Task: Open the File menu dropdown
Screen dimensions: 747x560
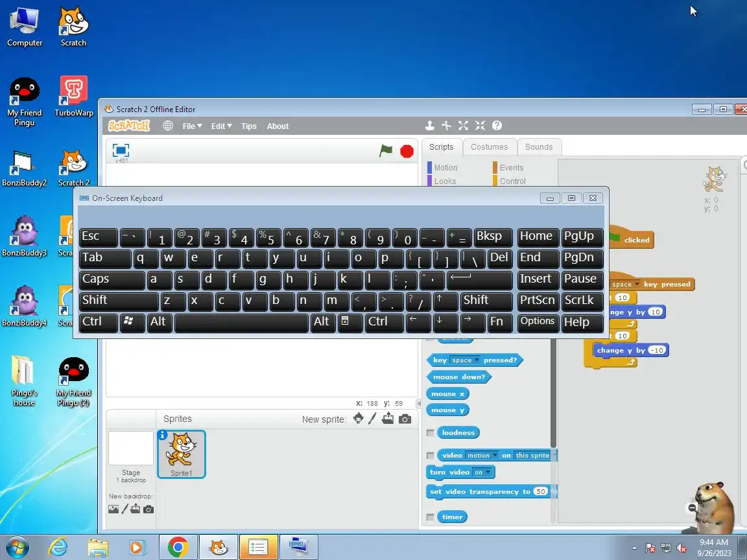Action: point(192,126)
